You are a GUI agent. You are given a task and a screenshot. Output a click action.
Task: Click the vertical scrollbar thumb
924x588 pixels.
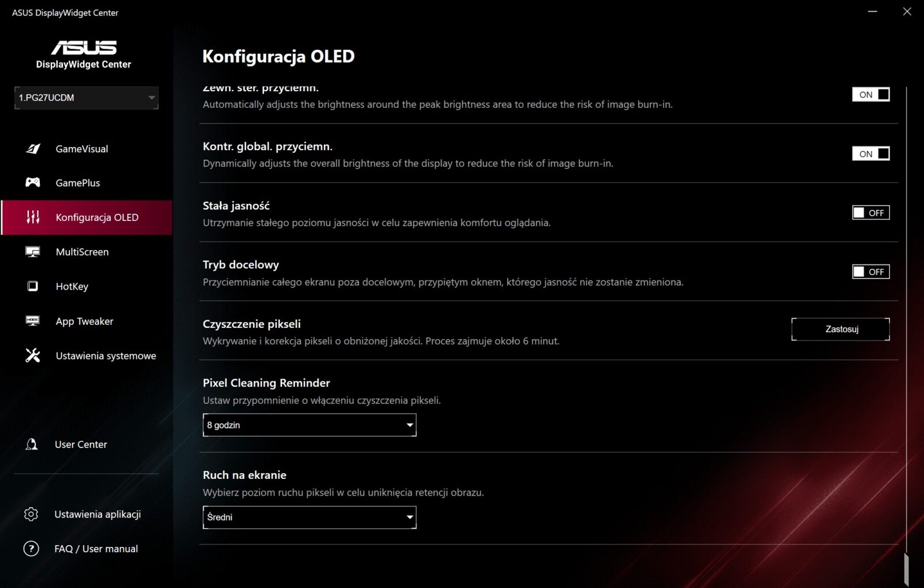(x=906, y=569)
